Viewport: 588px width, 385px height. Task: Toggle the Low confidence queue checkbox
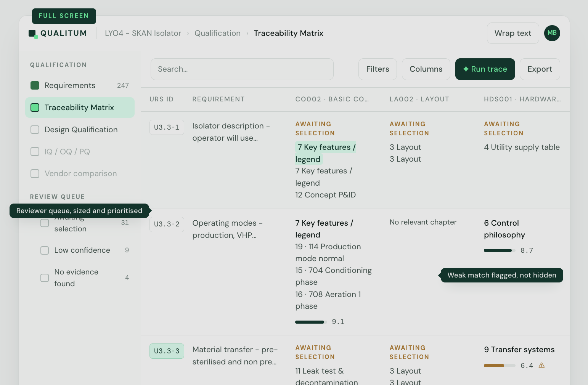click(x=45, y=250)
